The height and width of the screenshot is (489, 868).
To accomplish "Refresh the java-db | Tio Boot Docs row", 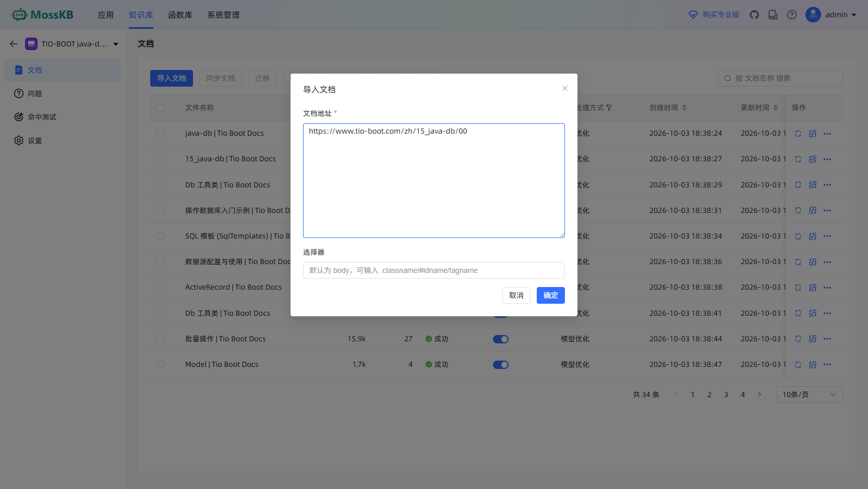I will [798, 134].
